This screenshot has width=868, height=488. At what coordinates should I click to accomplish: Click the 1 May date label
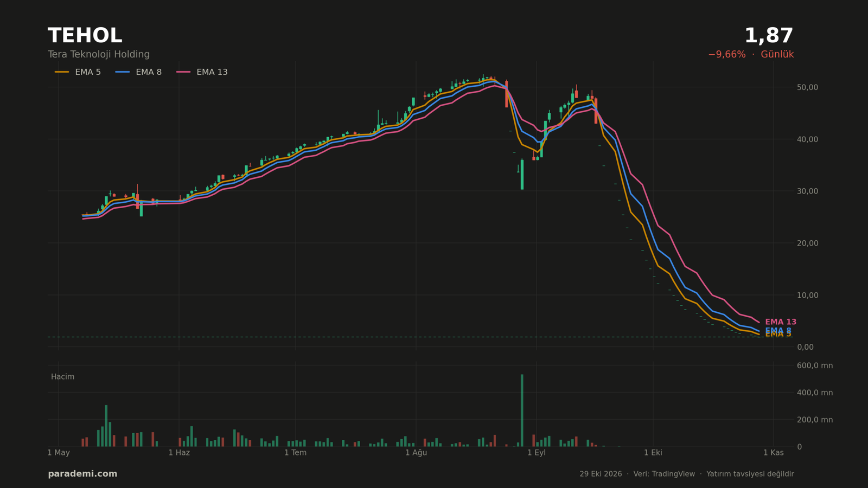pos(59,453)
